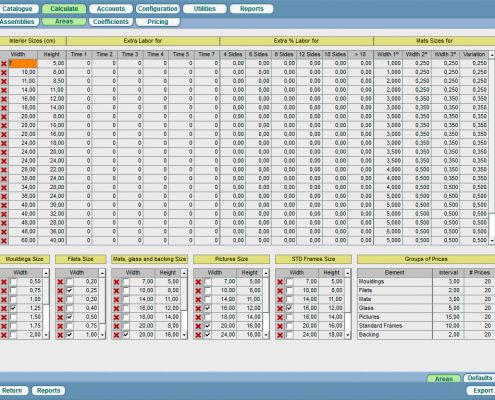This screenshot has height=400, width=495.
Task: Delete the mats size 18,00 x 14,00 row
Action: pyautogui.click(x=116, y=317)
